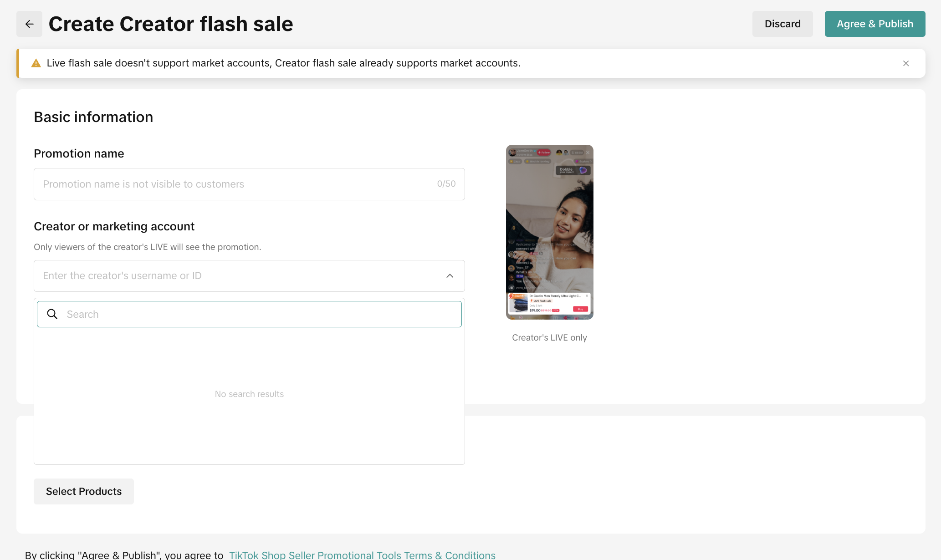The width and height of the screenshot is (941, 560).
Task: Click the 0/50 character counter
Action: [x=446, y=184]
